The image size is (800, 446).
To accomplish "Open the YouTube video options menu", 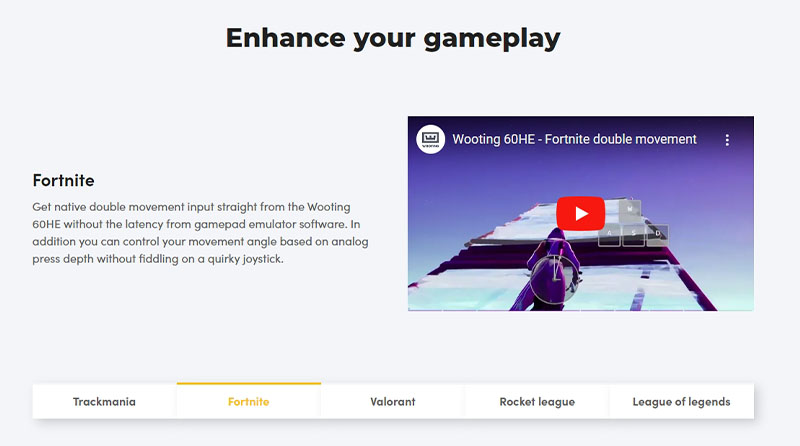I will point(727,140).
